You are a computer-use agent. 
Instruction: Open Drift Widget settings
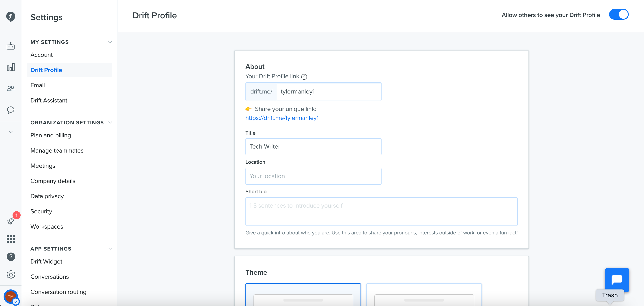[x=46, y=261]
